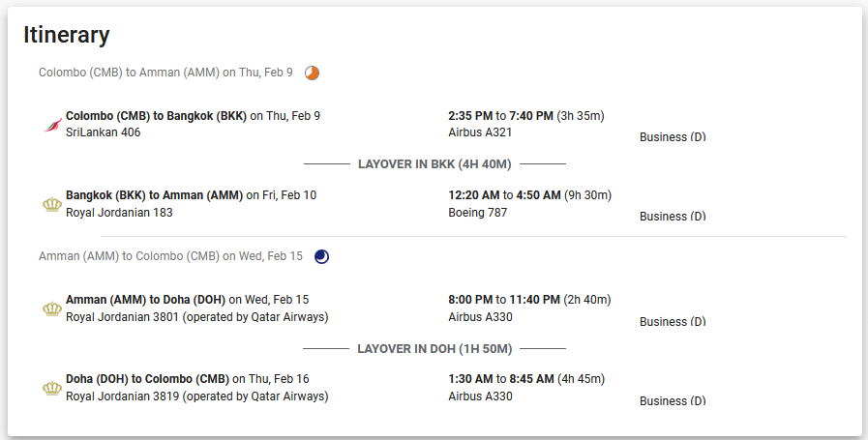The height and width of the screenshot is (440, 868).
Task: Click the Airbus A321 aircraft text
Action: coord(480,132)
